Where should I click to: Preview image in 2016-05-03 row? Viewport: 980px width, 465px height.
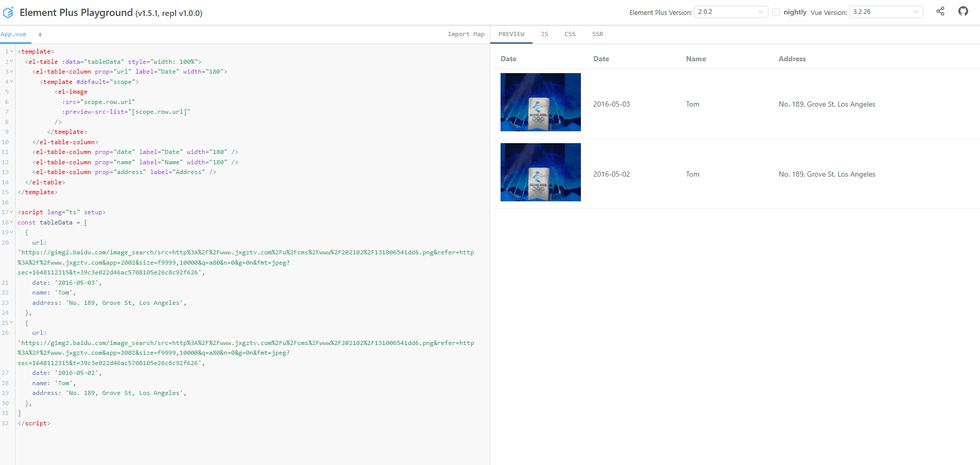click(x=541, y=102)
